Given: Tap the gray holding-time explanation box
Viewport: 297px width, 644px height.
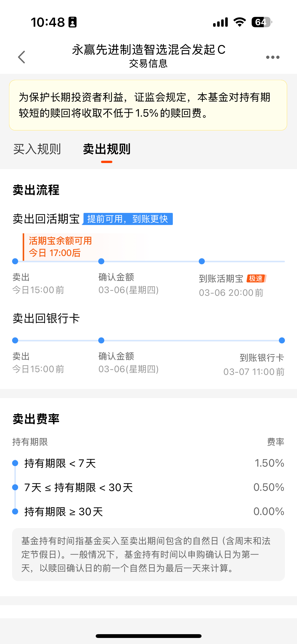Looking at the screenshot, I should tap(148, 554).
